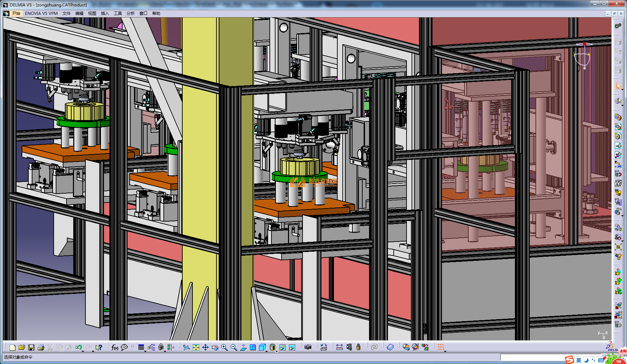Click the Zoom In magnifier icon
The height and width of the screenshot is (364, 627).
[x=224, y=347]
